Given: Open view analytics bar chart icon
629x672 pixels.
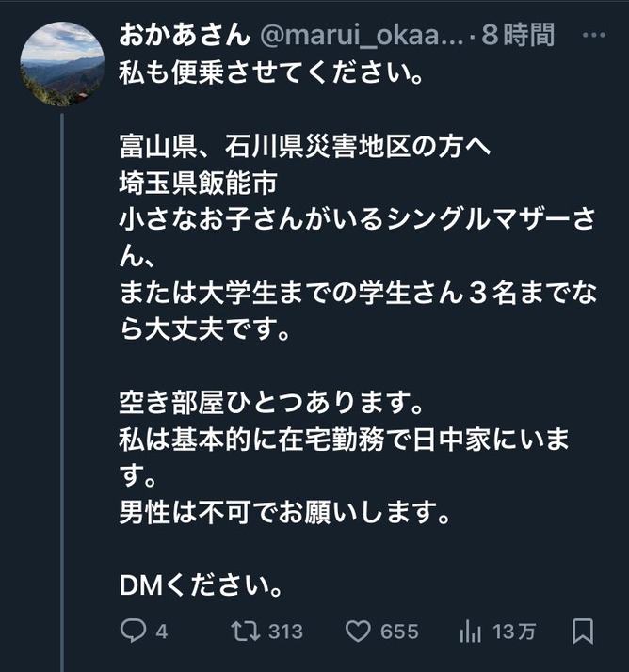Looking at the screenshot, I should click(x=471, y=631).
